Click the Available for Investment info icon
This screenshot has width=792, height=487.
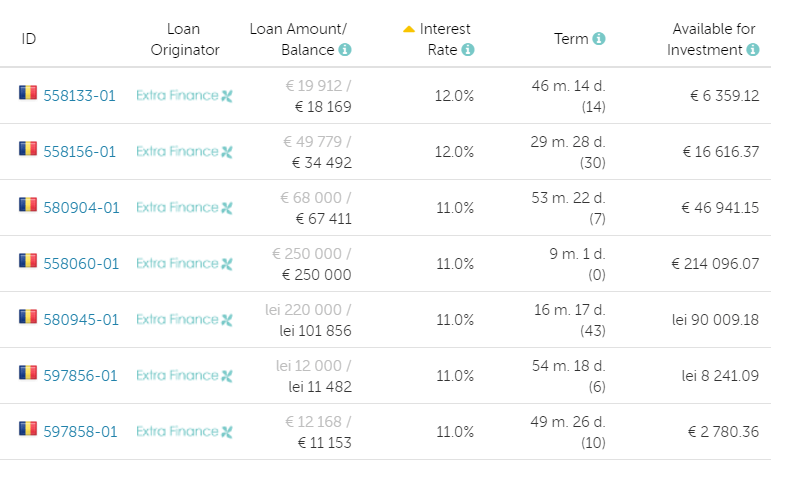(x=752, y=50)
